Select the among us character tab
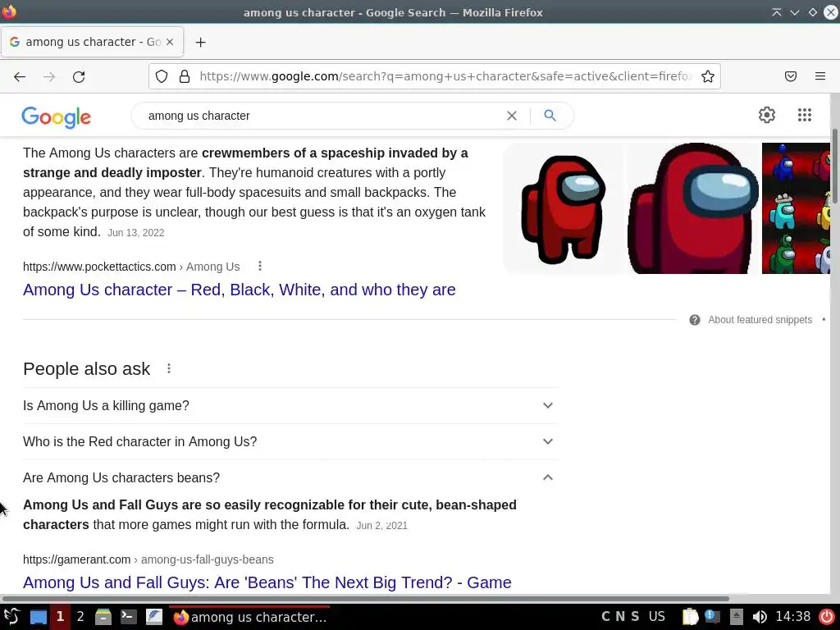 point(92,42)
